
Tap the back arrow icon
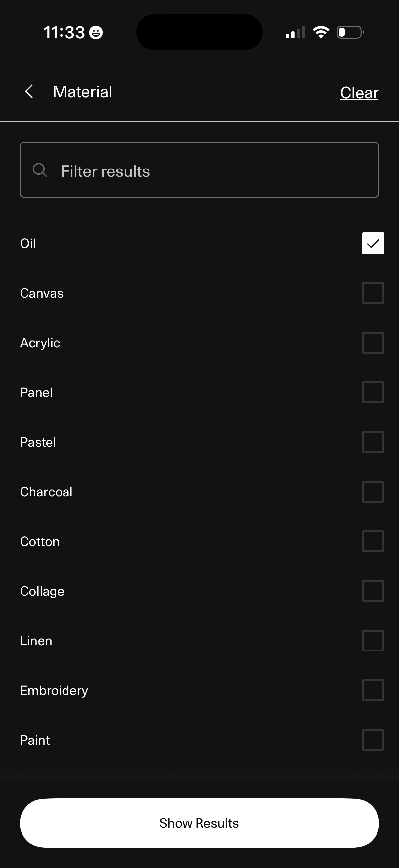pos(29,92)
